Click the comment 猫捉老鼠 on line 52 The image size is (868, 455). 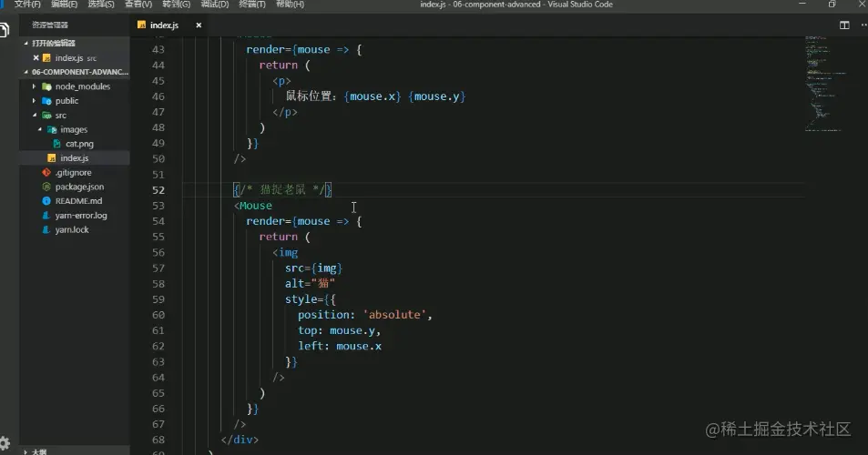point(283,190)
